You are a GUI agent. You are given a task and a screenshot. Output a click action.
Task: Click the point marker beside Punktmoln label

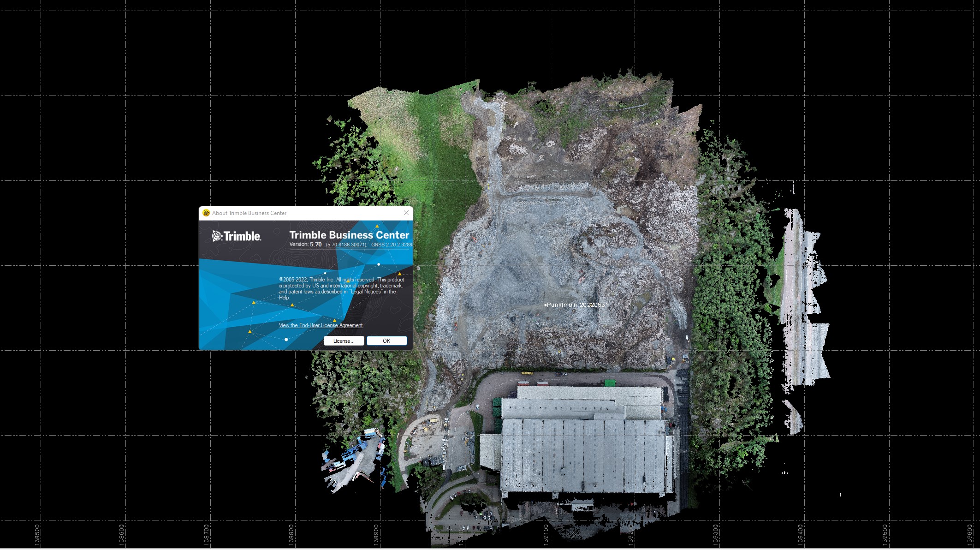pyautogui.click(x=545, y=305)
